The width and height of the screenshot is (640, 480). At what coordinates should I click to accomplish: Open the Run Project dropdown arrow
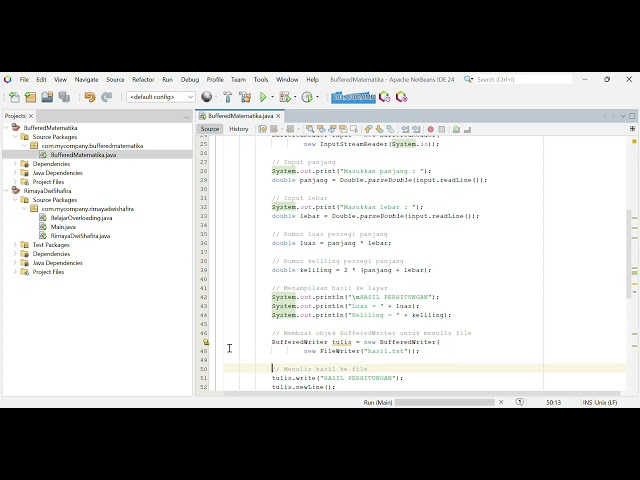272,97
